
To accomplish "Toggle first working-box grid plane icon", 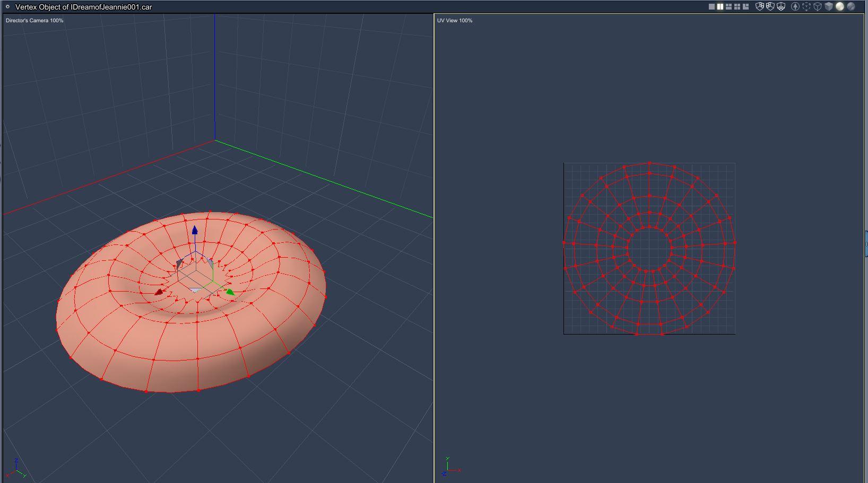I will coord(760,7).
